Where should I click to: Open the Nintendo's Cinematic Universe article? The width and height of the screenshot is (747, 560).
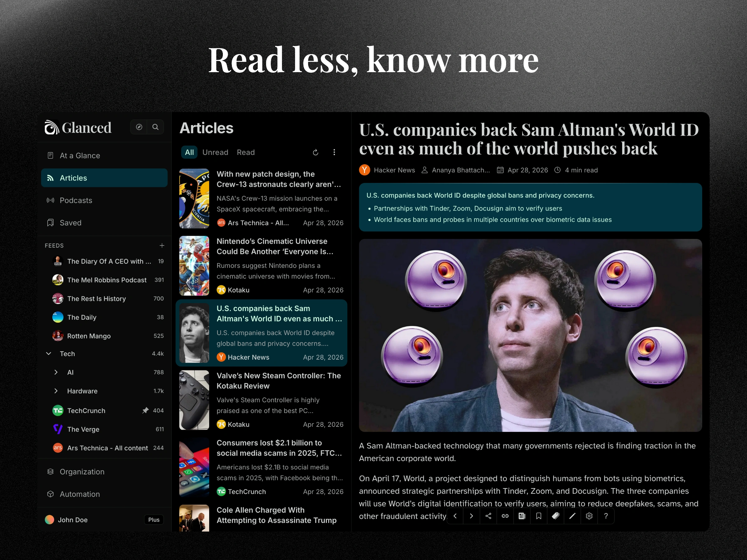[261, 266]
